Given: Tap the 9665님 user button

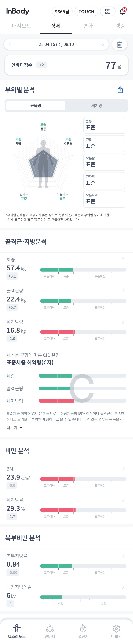Looking at the screenshot, I should coord(62,11).
